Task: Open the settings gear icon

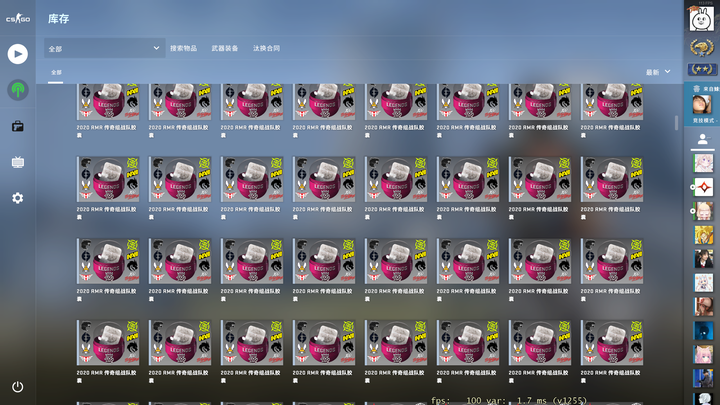Action: pos(17,198)
